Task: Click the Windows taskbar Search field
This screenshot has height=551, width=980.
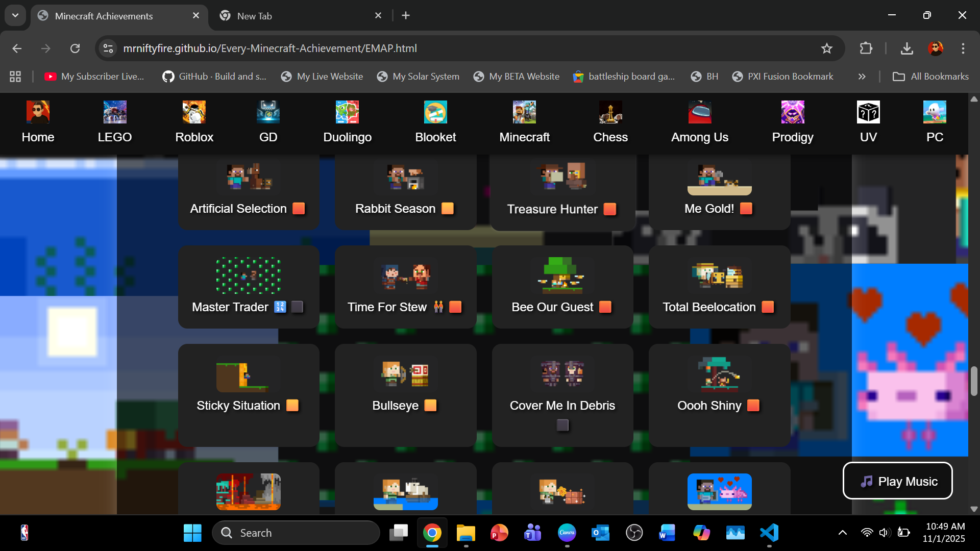Action: point(296,533)
